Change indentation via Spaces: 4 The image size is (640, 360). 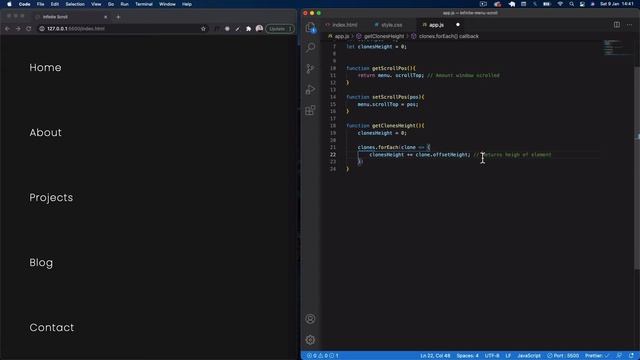click(467, 356)
